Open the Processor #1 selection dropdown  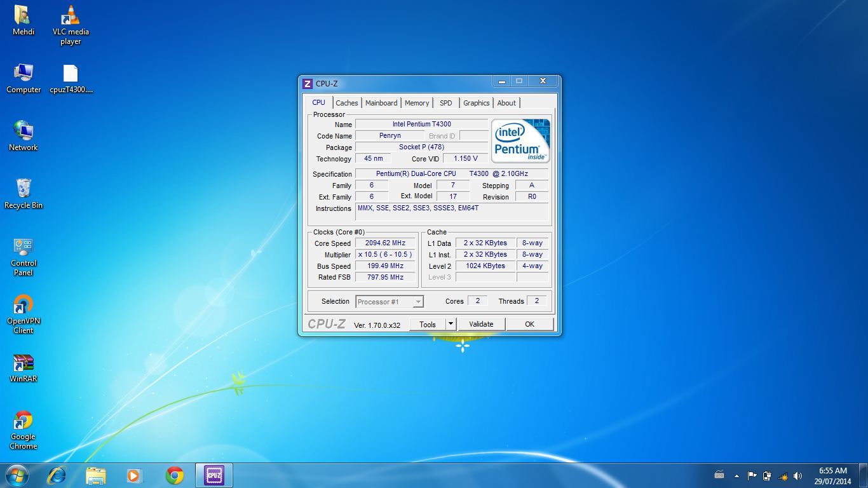point(390,302)
